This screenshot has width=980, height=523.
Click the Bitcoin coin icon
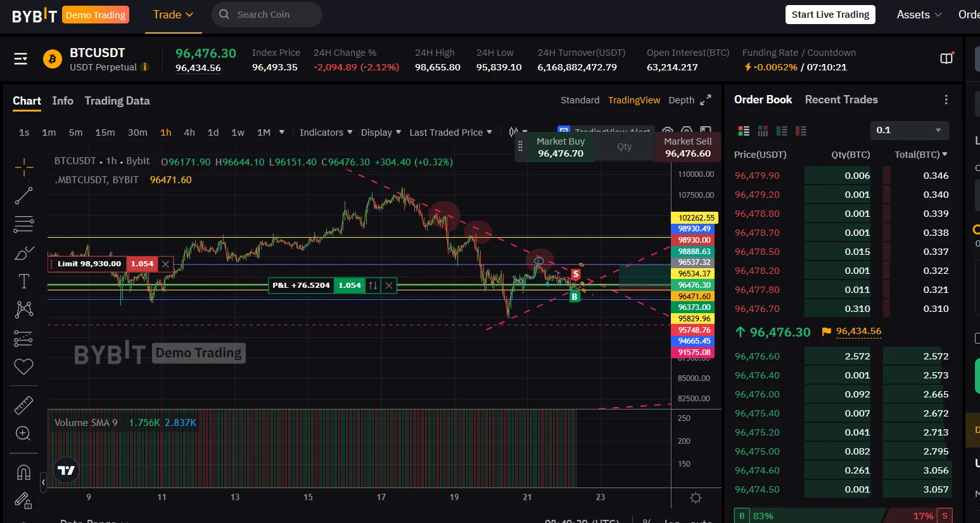[53, 60]
